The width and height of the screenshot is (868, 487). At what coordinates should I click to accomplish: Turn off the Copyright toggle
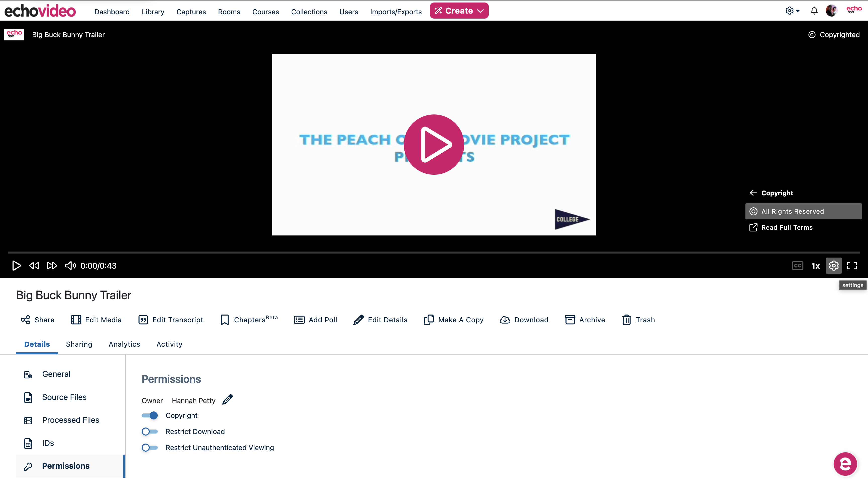[150, 416]
